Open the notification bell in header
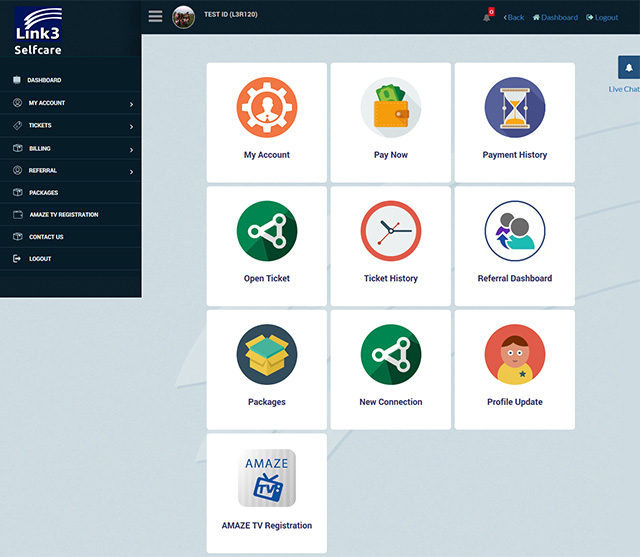The width and height of the screenshot is (640, 557). pyautogui.click(x=487, y=17)
